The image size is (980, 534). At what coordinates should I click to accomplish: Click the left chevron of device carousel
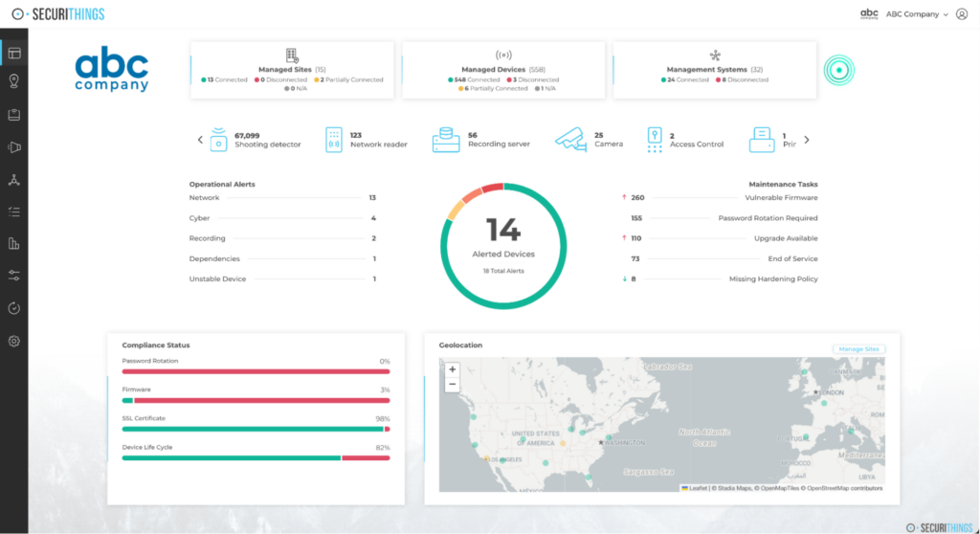[201, 140]
